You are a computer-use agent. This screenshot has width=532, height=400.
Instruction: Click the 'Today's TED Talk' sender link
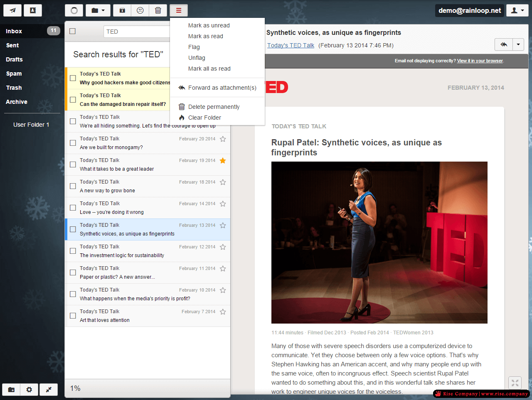click(291, 45)
